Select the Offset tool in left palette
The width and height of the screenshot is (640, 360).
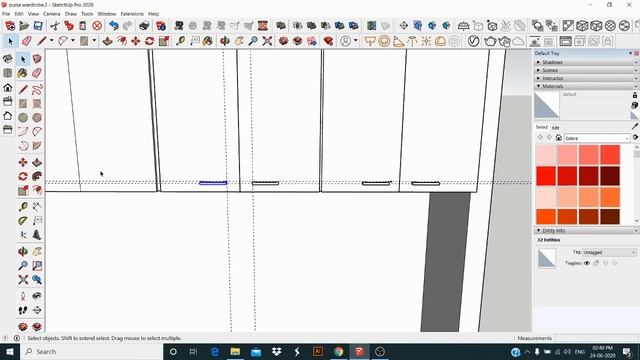37,190
